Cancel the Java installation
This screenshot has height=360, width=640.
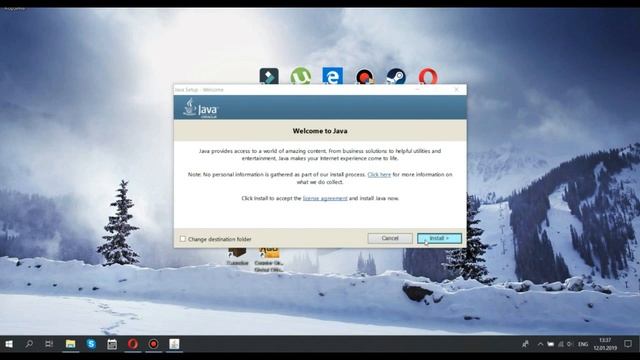click(390, 238)
